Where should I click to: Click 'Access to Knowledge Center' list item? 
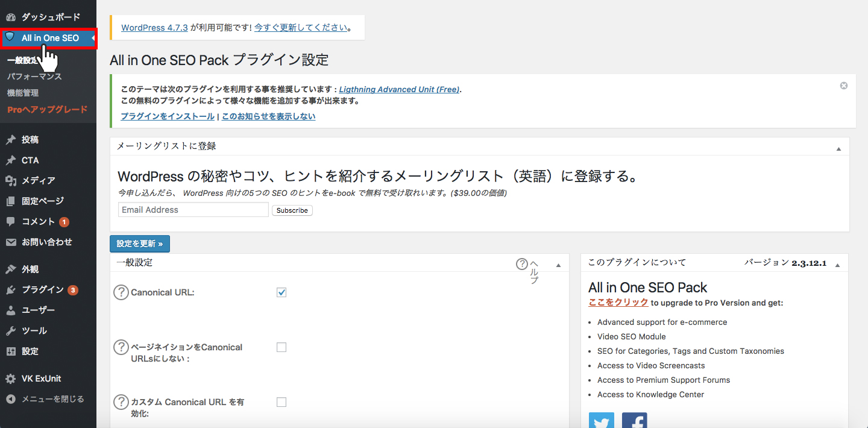point(650,394)
